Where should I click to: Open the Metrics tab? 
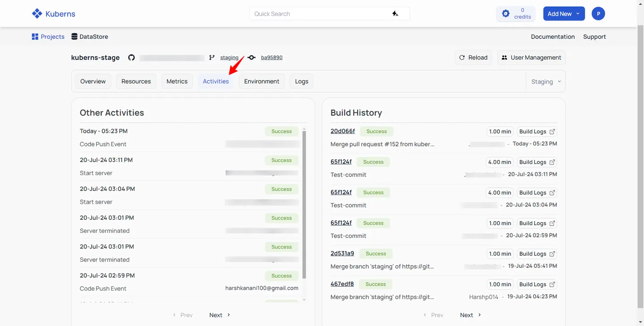(177, 81)
